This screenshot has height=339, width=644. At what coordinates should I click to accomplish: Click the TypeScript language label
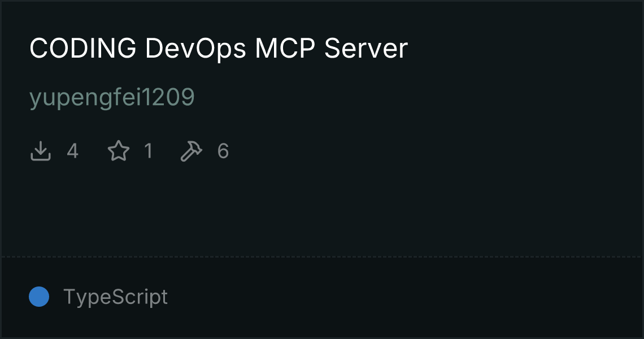[x=115, y=297]
